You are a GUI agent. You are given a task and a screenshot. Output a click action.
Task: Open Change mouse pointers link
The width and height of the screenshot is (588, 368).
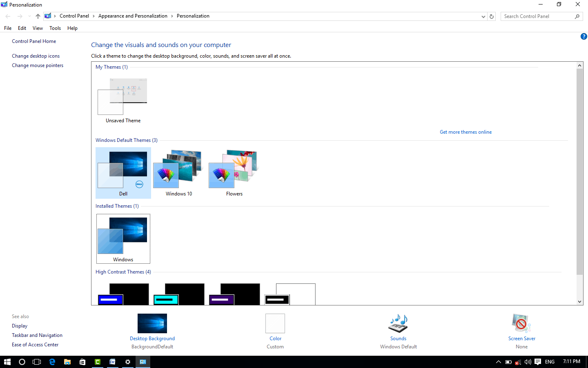coord(38,65)
